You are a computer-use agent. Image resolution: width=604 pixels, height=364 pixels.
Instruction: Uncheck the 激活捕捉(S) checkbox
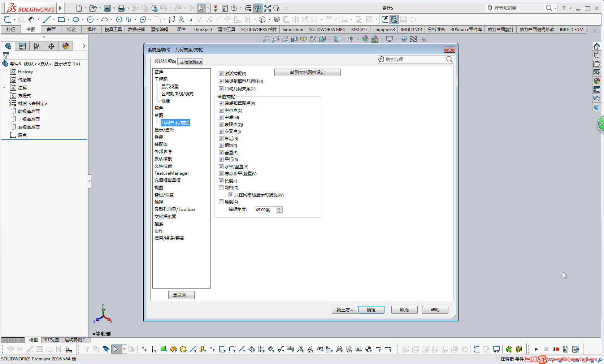[x=221, y=73]
